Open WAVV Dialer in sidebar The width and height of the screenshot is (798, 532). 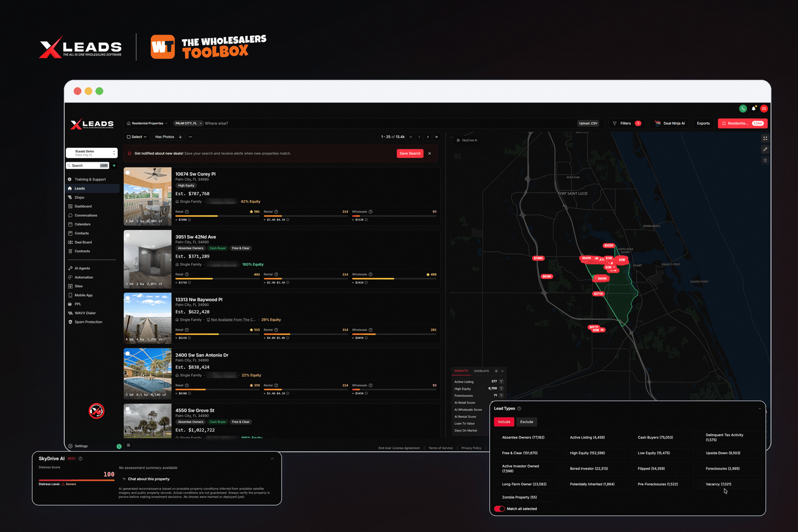pos(85,313)
